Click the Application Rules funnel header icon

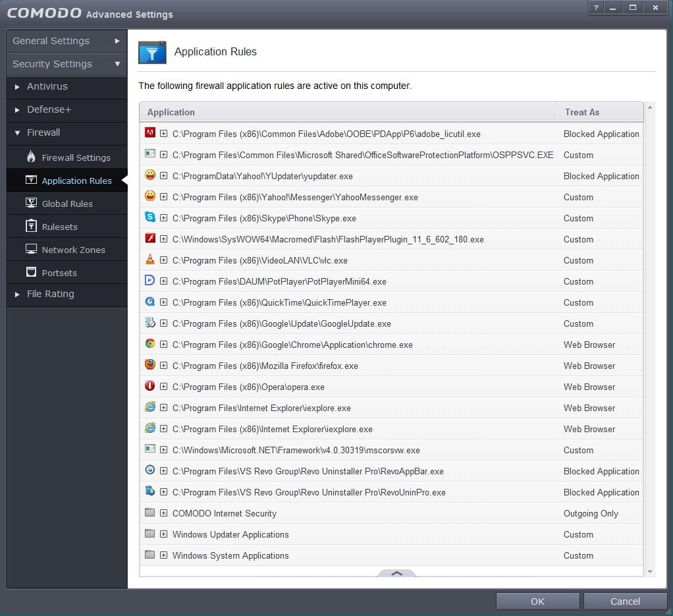[x=152, y=53]
